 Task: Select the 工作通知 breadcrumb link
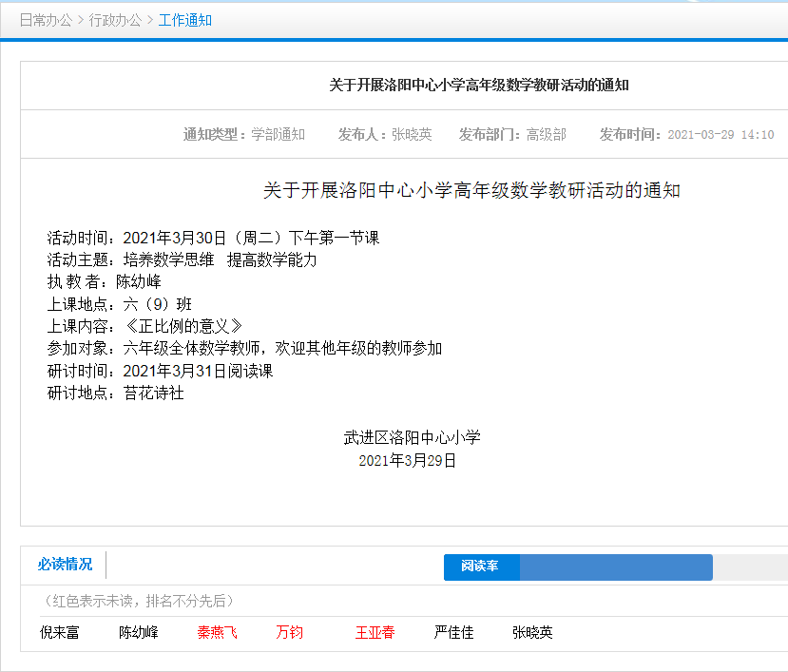tap(185, 21)
